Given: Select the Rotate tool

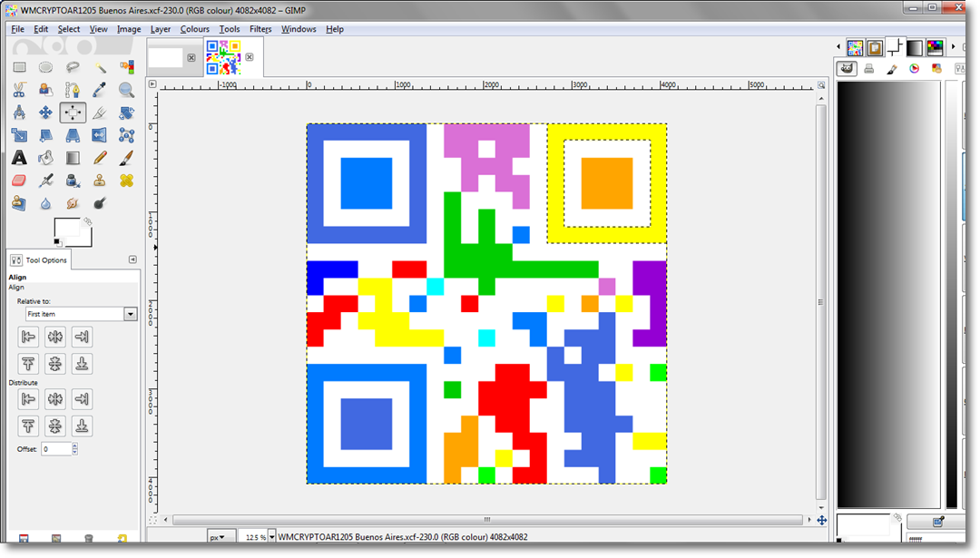Looking at the screenshot, I should click(127, 113).
